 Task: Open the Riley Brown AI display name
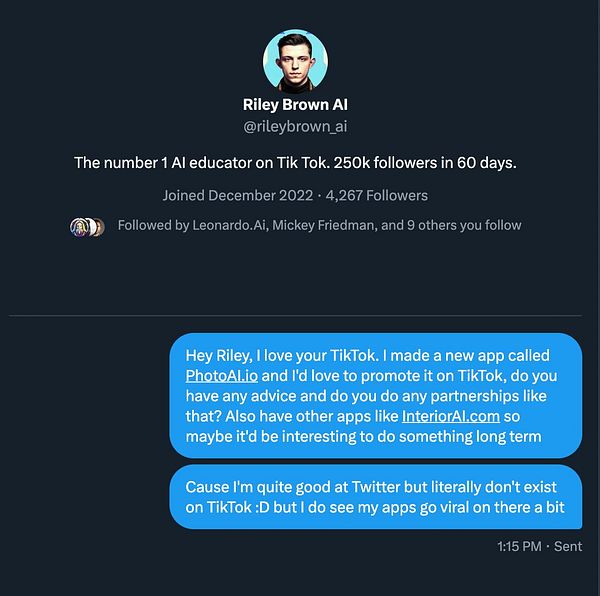[295, 105]
